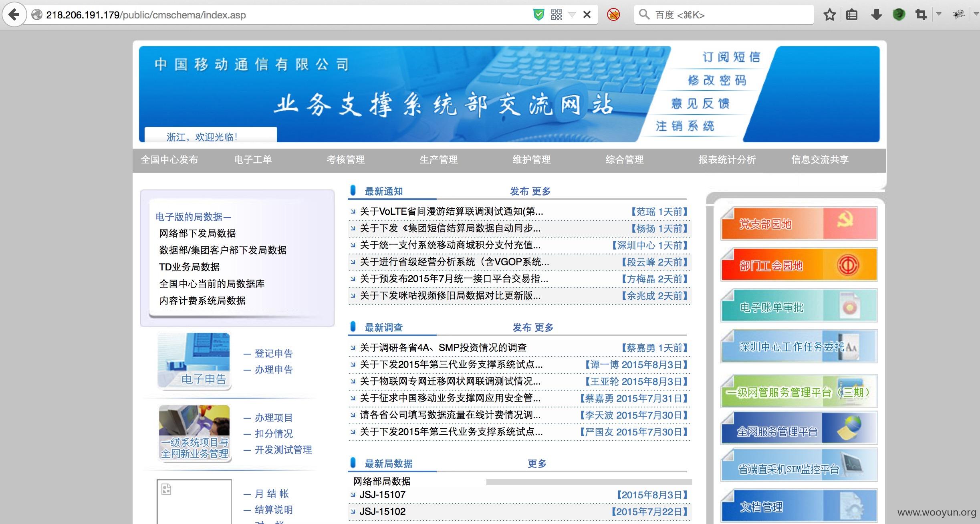Open the 全国中心发布 menu
Viewport: 980px width, 524px height.
pyautogui.click(x=169, y=160)
